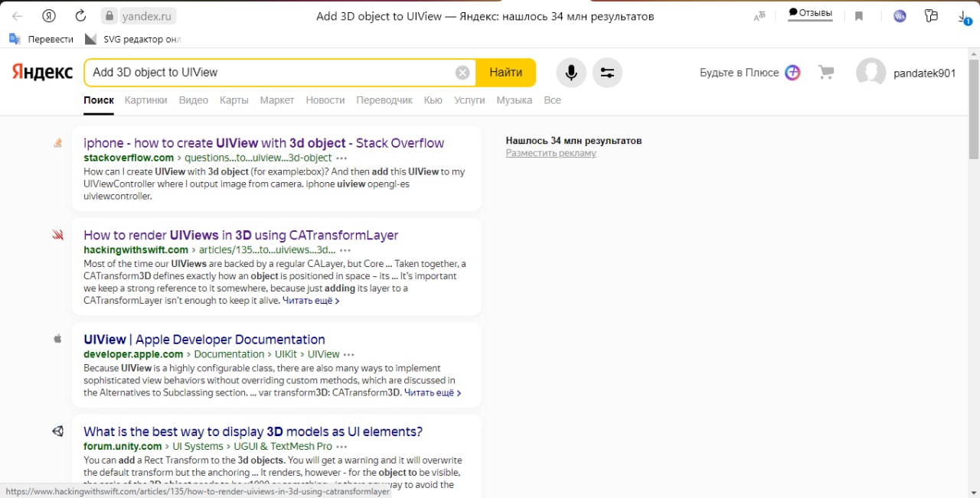980x498 pixels.
Task: Open downloads via the download arrow icon
Action: pos(964,16)
